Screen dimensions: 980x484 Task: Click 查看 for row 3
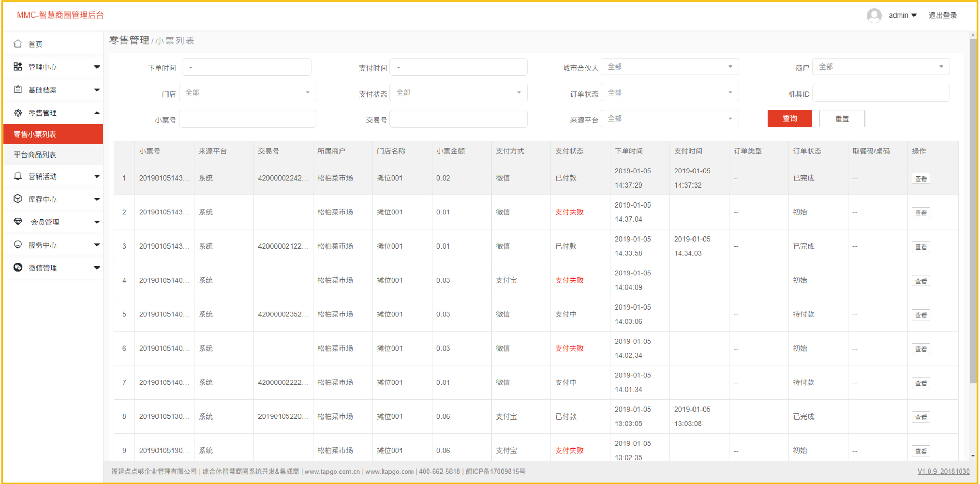click(921, 247)
